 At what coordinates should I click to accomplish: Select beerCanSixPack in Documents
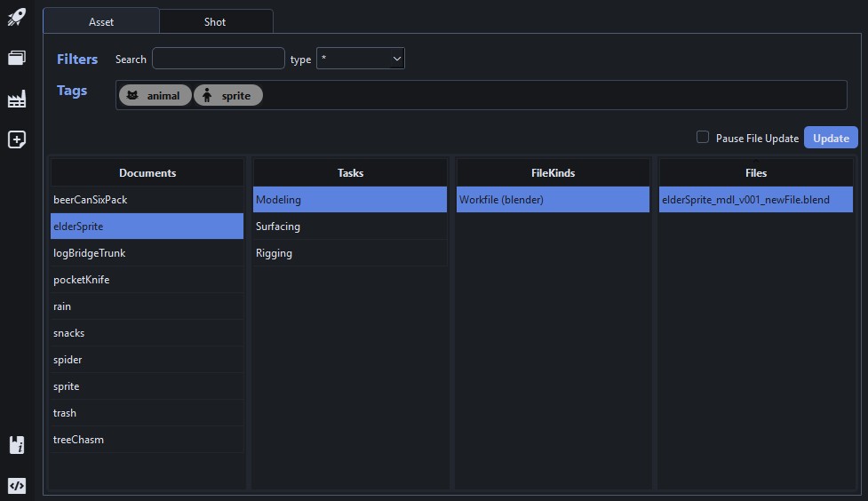[147, 200]
